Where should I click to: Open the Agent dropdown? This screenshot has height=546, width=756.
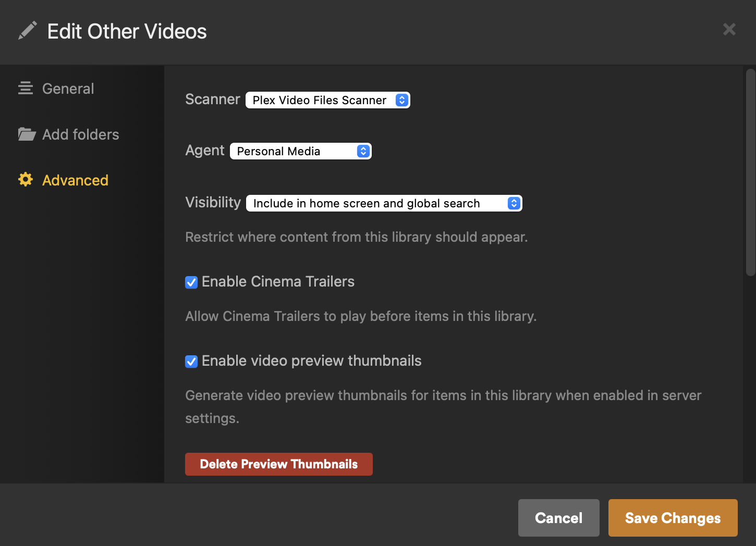(x=301, y=151)
